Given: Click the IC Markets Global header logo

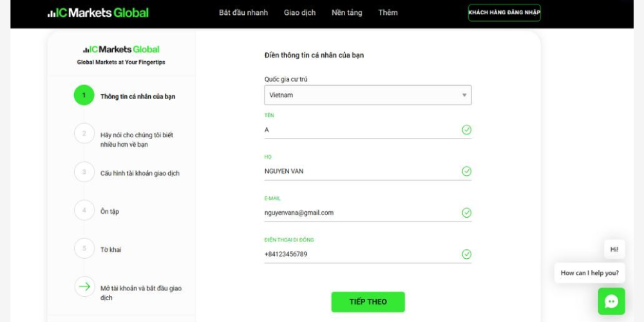Looking at the screenshot, I should [x=98, y=13].
